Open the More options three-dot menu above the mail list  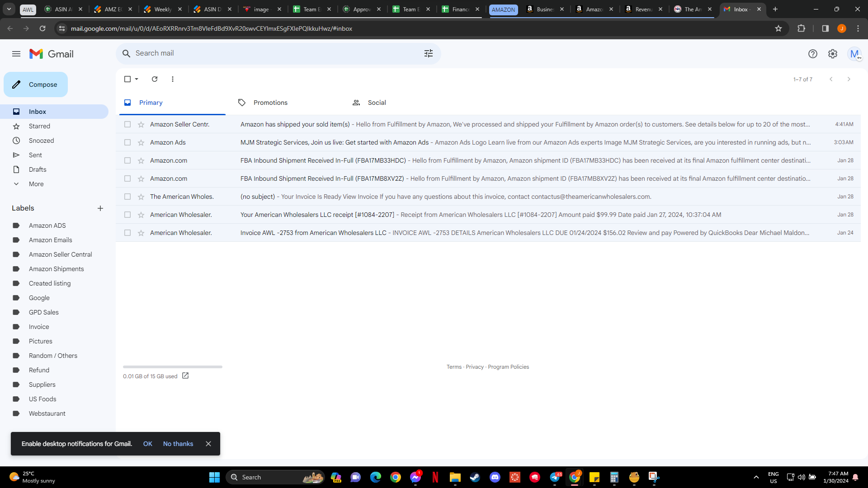pyautogui.click(x=173, y=79)
